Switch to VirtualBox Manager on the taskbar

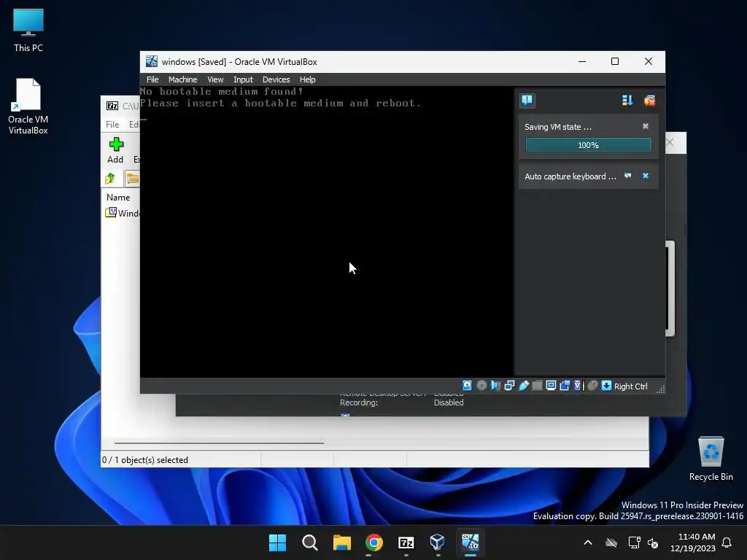pos(438,542)
